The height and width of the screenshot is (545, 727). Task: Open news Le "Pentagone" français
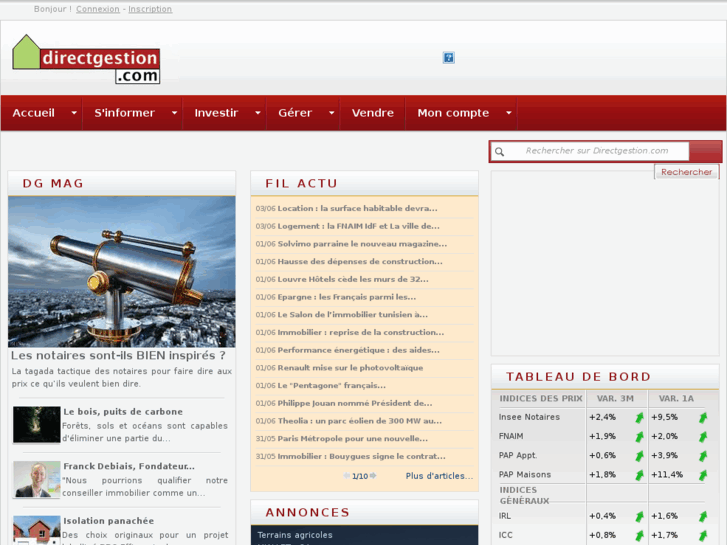332,385
